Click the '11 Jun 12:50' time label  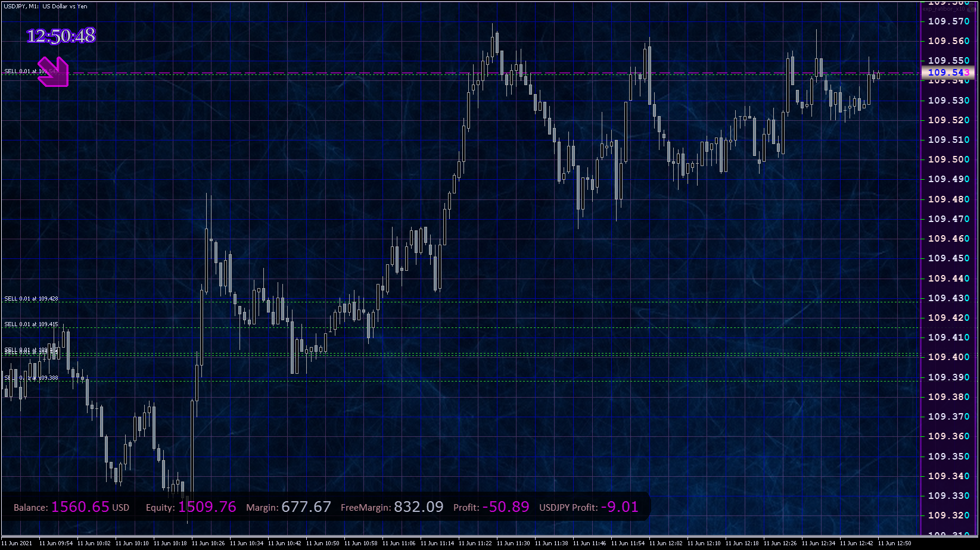pyautogui.click(x=895, y=543)
